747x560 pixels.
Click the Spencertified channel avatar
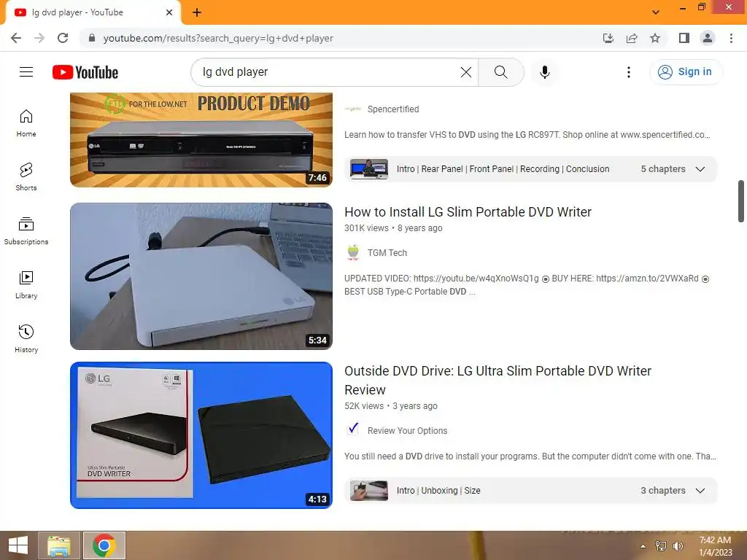(353, 109)
